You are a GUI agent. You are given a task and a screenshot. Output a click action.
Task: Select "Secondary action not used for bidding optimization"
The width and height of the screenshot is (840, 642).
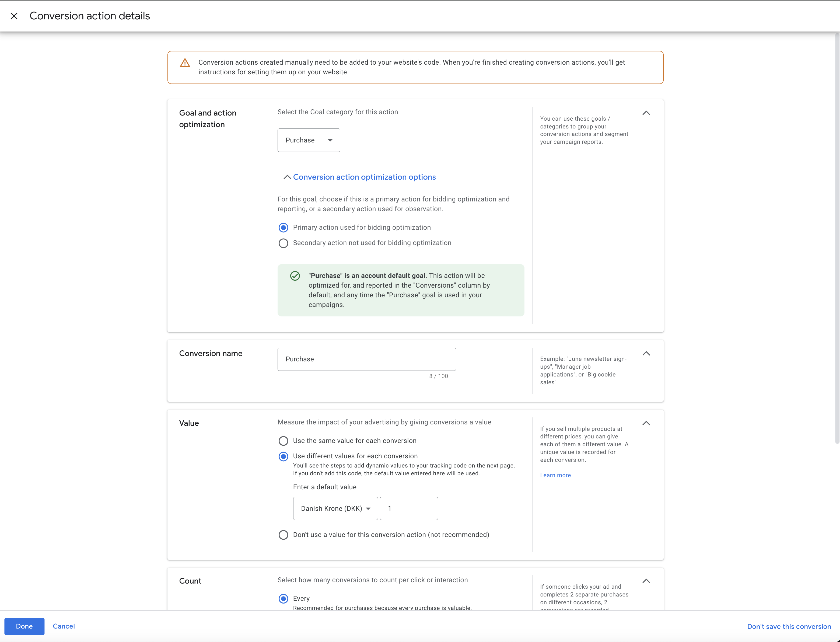click(x=283, y=243)
